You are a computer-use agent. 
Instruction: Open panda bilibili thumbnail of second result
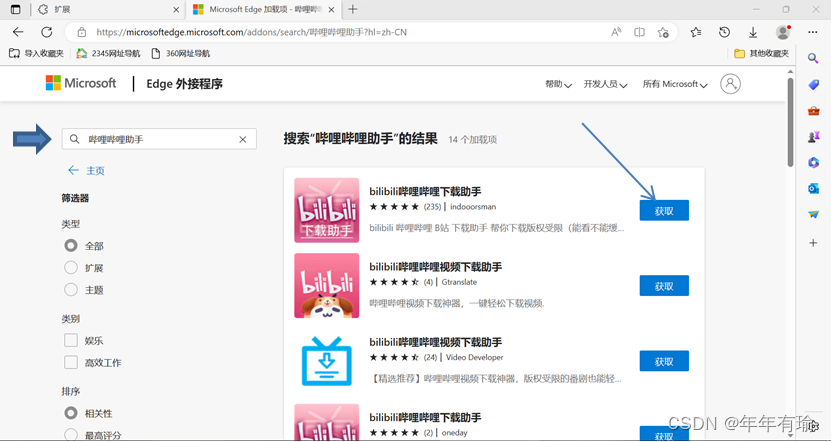coord(326,286)
